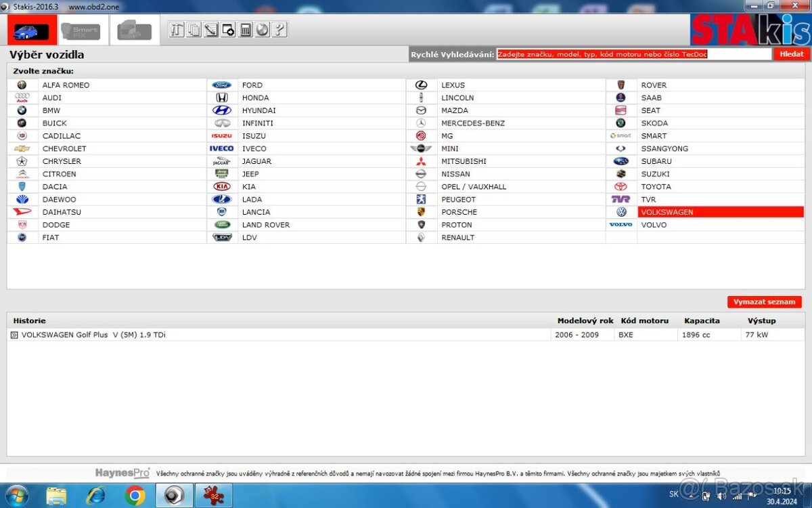Open the truck vehicles tab
Image resolution: width=812 pixels, height=508 pixels.
[135, 30]
